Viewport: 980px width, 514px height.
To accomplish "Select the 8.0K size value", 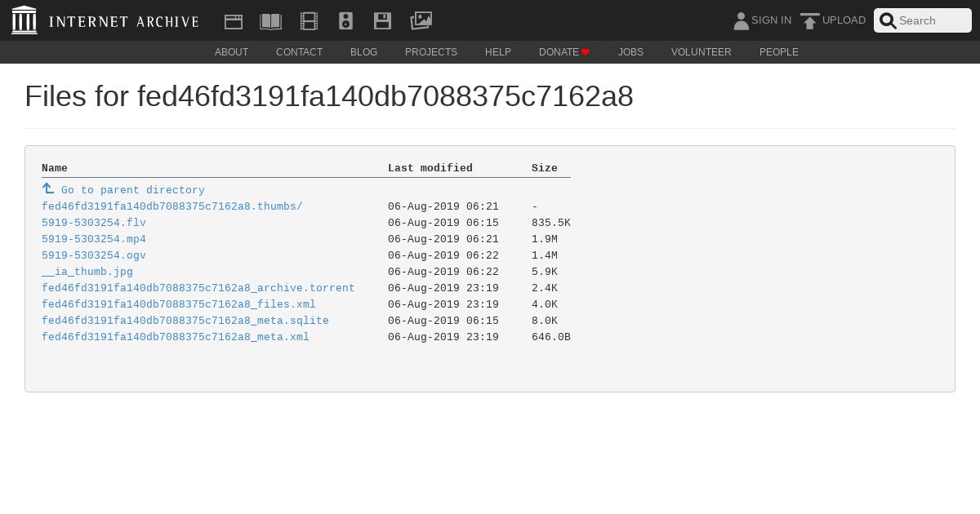I will pyautogui.click(x=545, y=321).
